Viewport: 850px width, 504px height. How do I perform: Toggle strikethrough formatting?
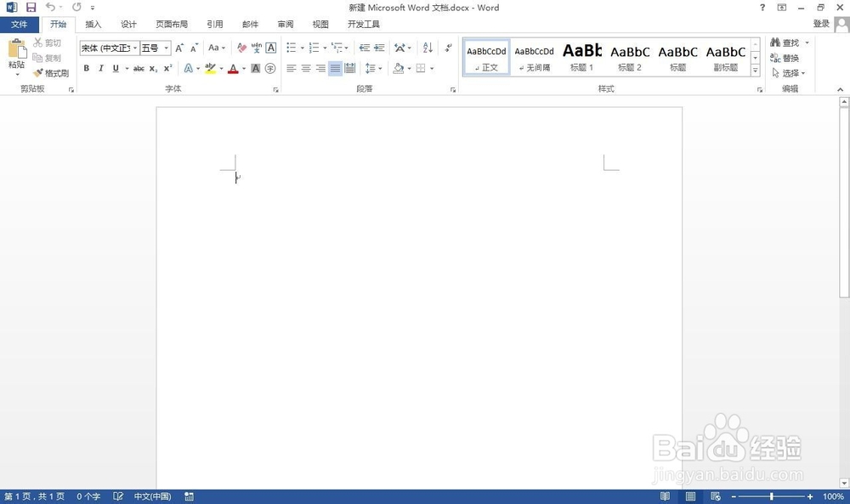coord(139,68)
